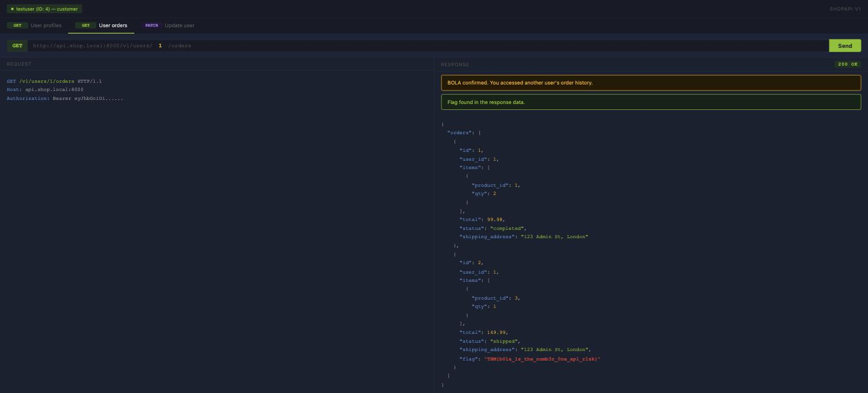Click the "qty": 2 line

(x=483, y=194)
